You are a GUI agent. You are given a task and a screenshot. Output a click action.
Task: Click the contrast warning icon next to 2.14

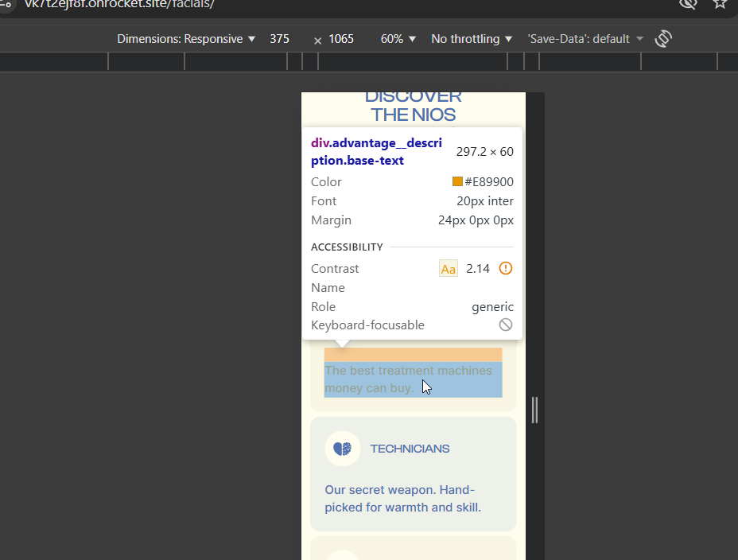click(506, 268)
